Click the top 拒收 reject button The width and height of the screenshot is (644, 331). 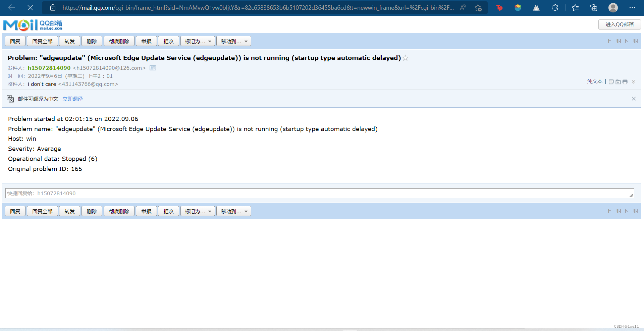pyautogui.click(x=168, y=41)
